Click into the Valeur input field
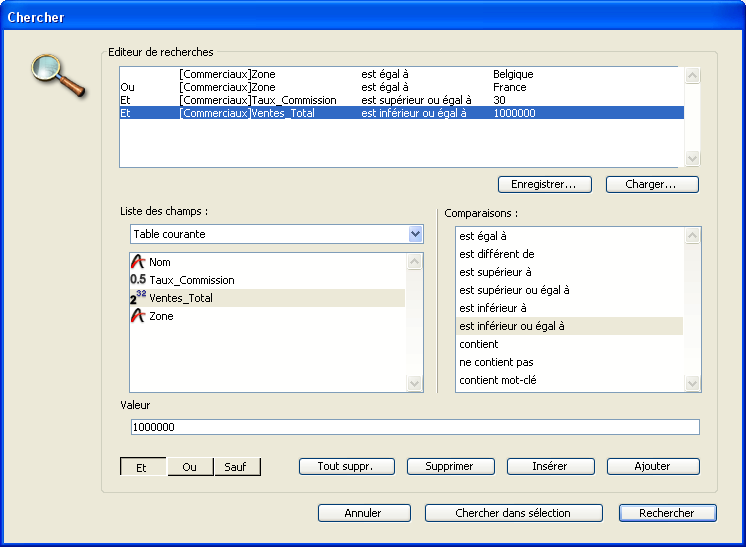Image resolution: width=746 pixels, height=547 pixels. (x=414, y=427)
